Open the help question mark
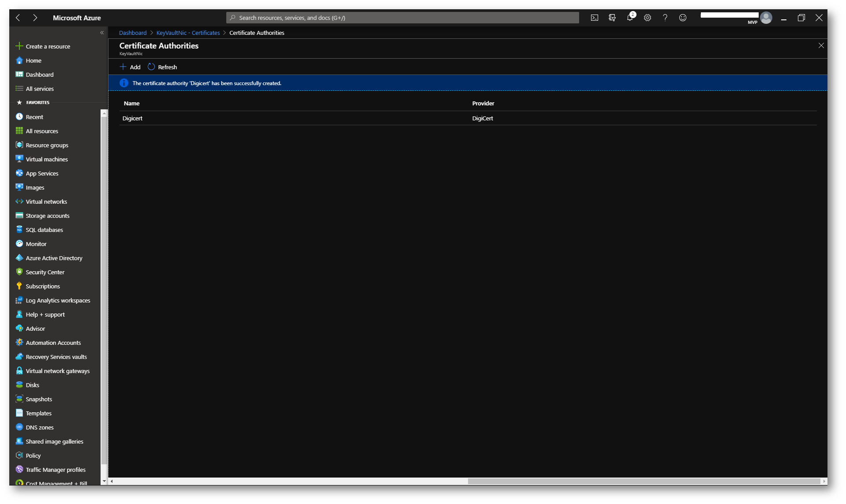Image resolution: width=846 pixels, height=504 pixels. (x=665, y=18)
